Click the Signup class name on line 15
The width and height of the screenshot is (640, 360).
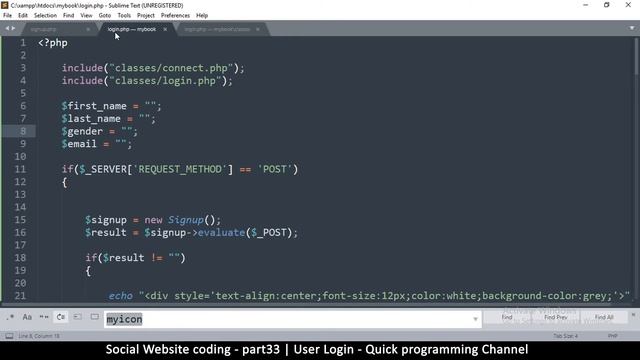pyautogui.click(x=186, y=220)
